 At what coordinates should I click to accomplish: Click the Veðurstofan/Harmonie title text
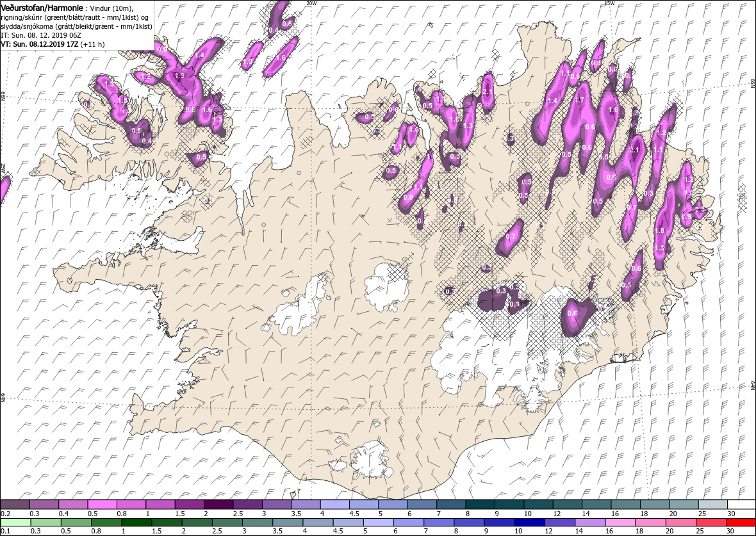(x=42, y=8)
